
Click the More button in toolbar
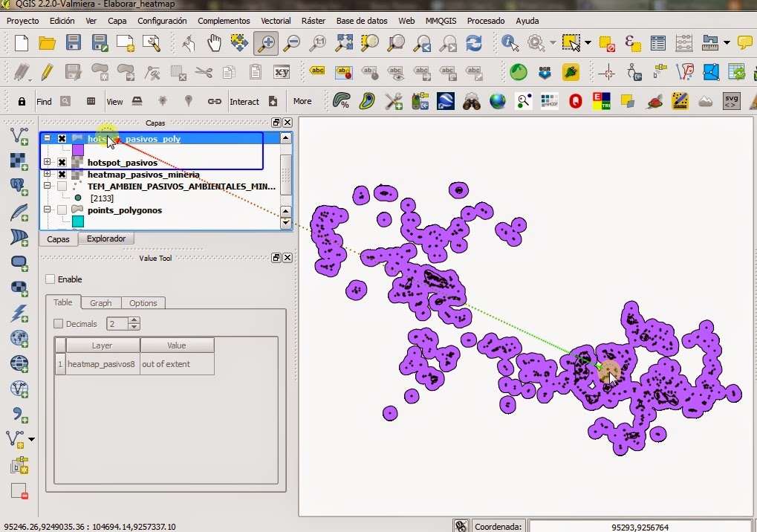tap(302, 101)
